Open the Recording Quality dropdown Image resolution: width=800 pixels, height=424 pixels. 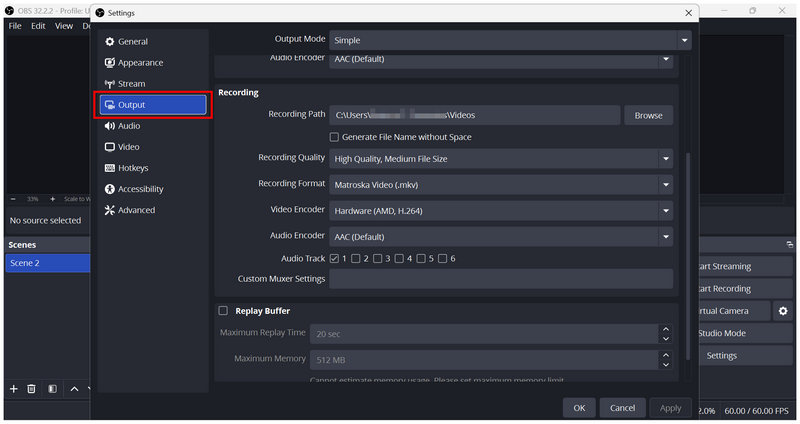(501, 159)
